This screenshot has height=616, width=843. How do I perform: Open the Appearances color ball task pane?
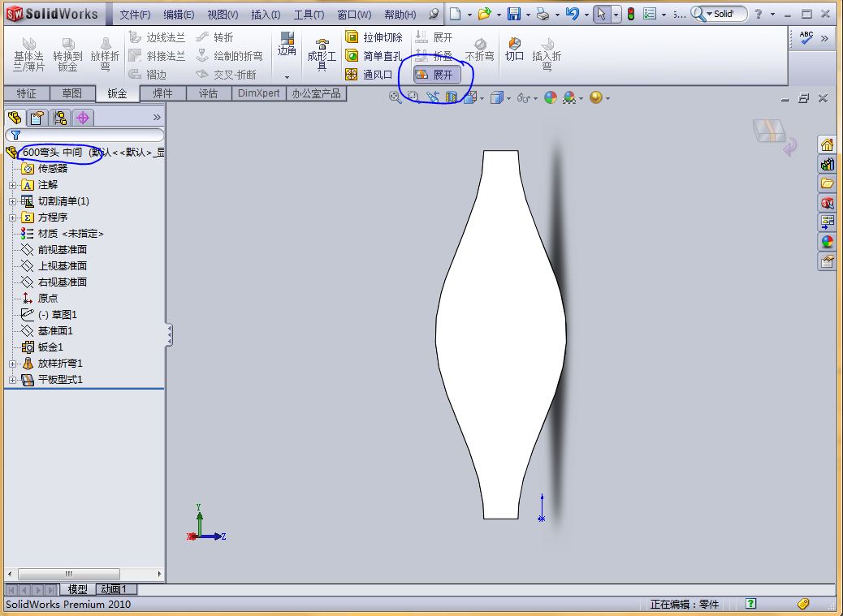(x=827, y=242)
